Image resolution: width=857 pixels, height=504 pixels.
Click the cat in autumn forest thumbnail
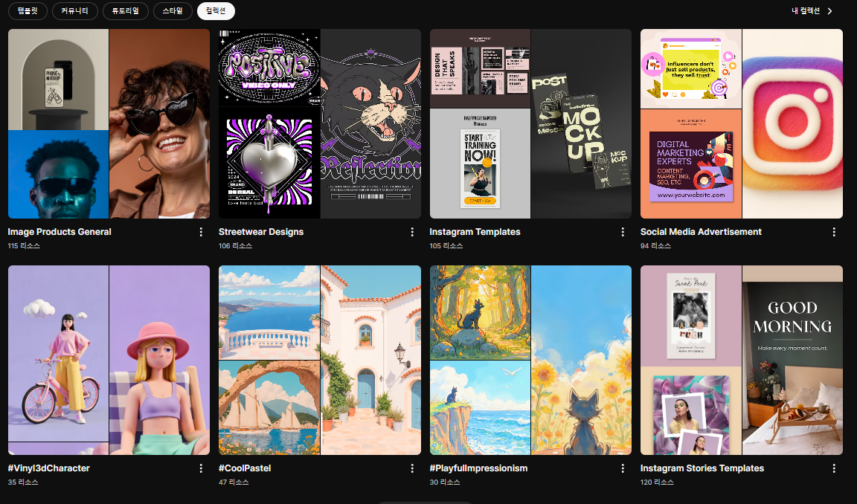[480, 312]
